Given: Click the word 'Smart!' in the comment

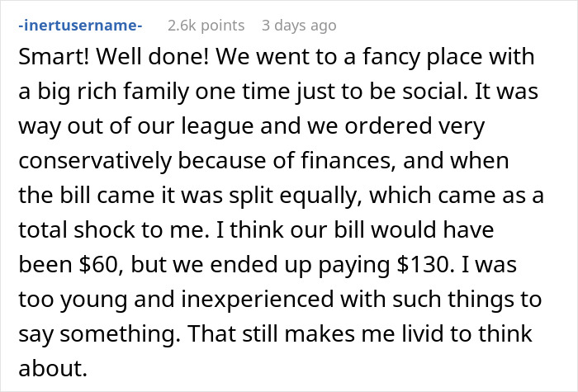Looking at the screenshot, I should point(54,57).
